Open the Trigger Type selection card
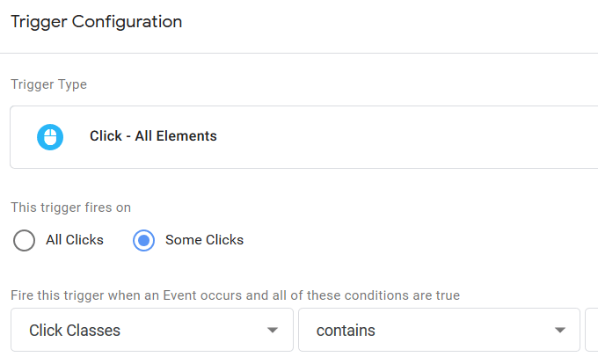 click(x=303, y=137)
